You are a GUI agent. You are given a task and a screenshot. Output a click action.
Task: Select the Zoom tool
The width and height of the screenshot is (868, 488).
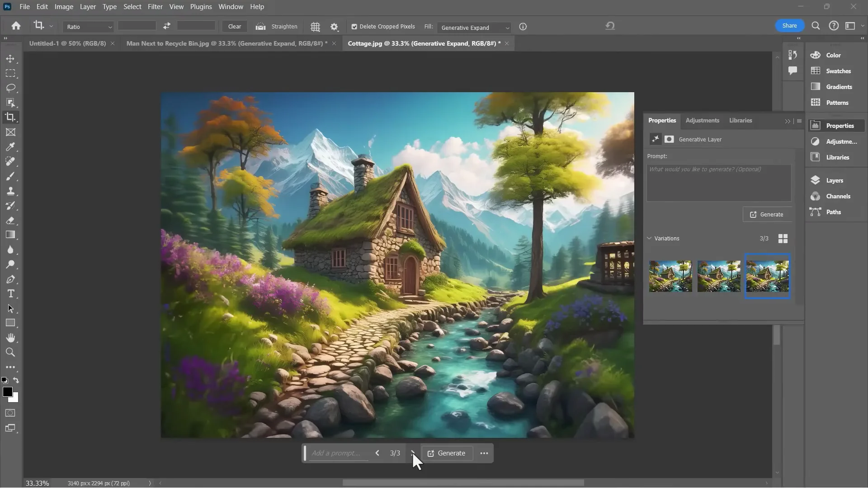point(11,352)
